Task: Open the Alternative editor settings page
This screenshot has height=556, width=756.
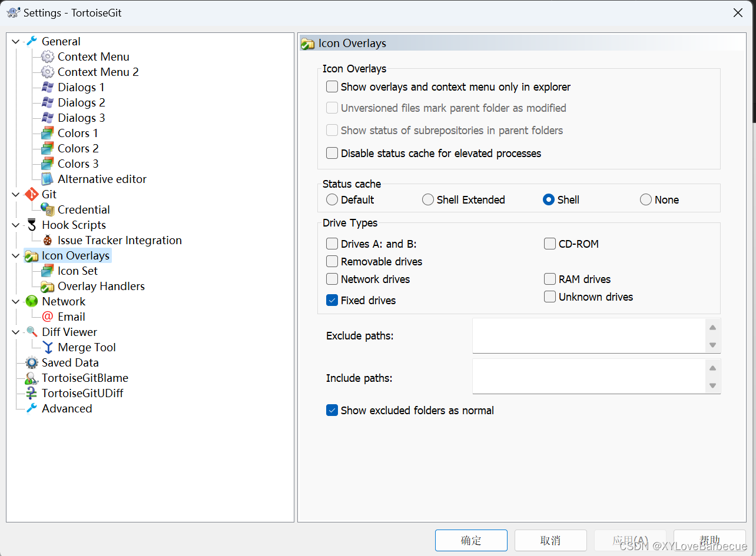Action: pyautogui.click(x=102, y=179)
